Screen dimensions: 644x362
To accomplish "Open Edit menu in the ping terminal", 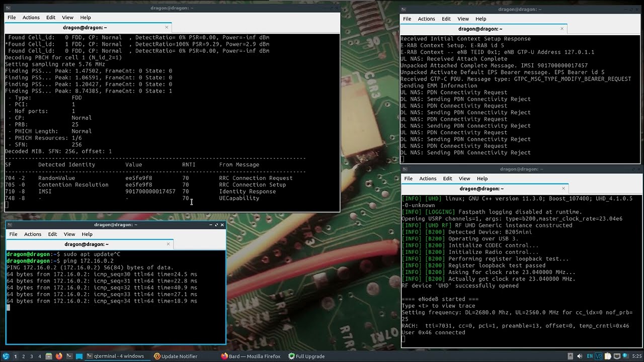I will coord(52,234).
